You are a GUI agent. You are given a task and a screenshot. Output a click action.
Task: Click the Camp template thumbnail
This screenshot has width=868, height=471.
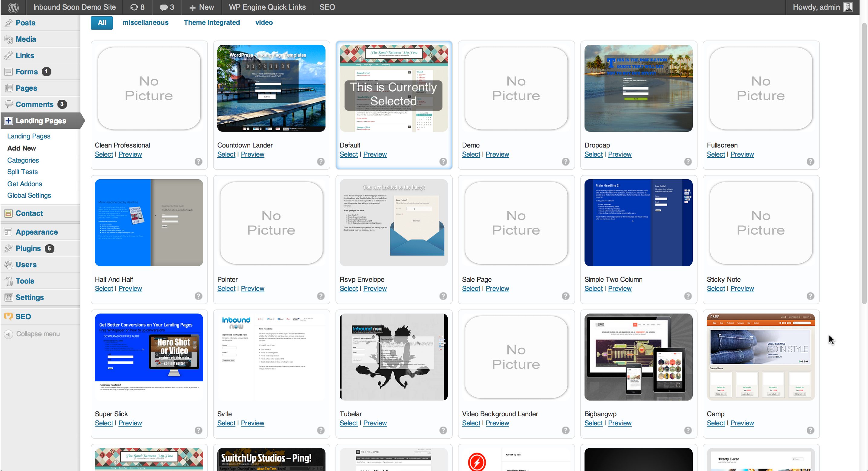coord(760,357)
